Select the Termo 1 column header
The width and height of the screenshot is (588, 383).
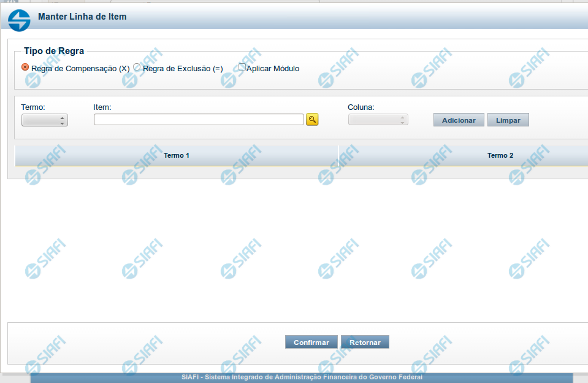pyautogui.click(x=177, y=156)
